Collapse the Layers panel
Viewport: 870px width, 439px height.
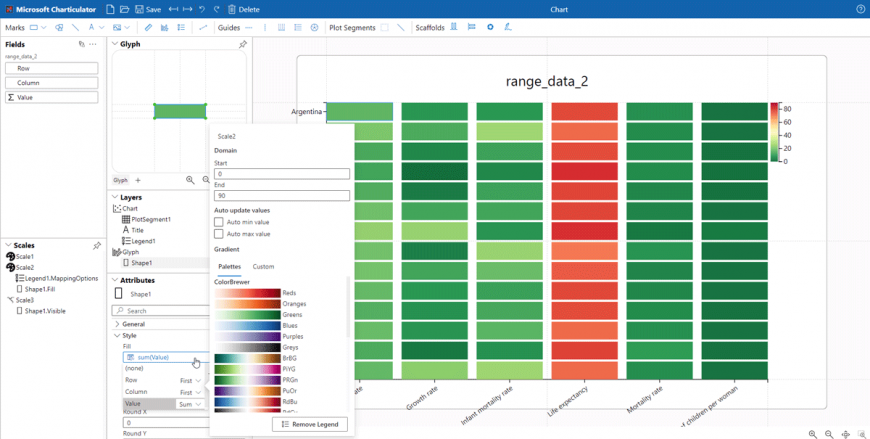coord(114,197)
